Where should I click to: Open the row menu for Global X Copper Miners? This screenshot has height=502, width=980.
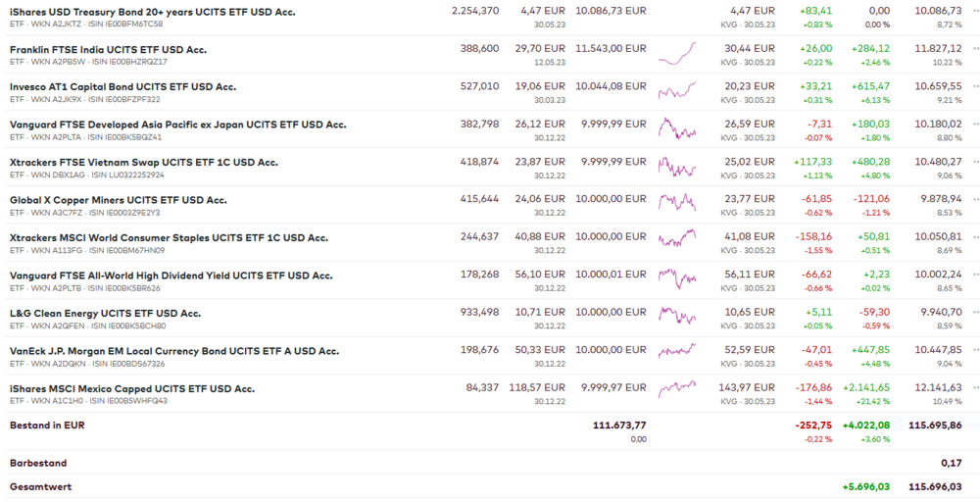(x=975, y=200)
